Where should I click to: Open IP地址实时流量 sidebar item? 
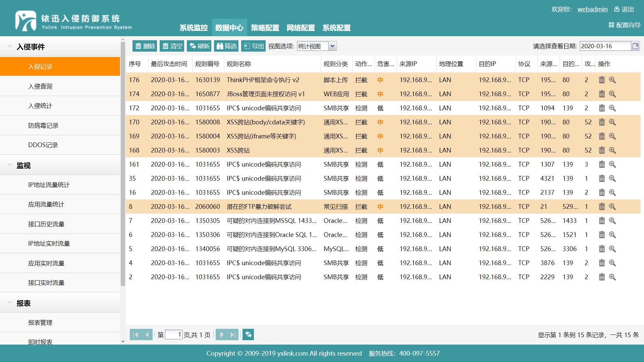point(60,243)
